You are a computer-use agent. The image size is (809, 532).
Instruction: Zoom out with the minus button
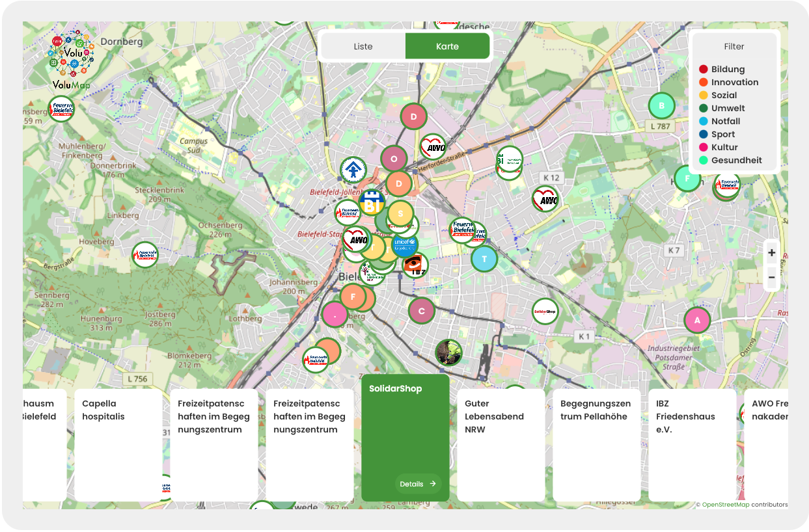(x=771, y=278)
